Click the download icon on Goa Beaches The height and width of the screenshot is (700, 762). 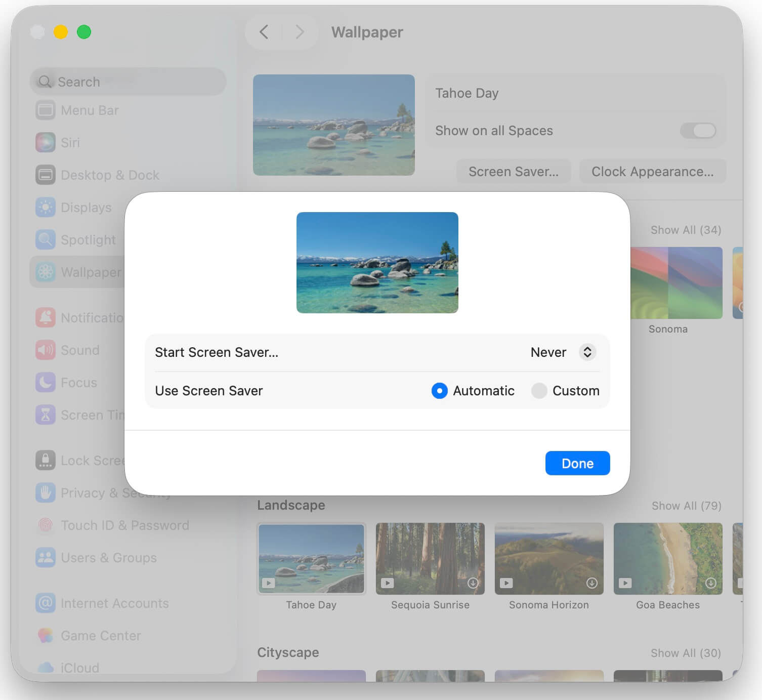point(710,583)
